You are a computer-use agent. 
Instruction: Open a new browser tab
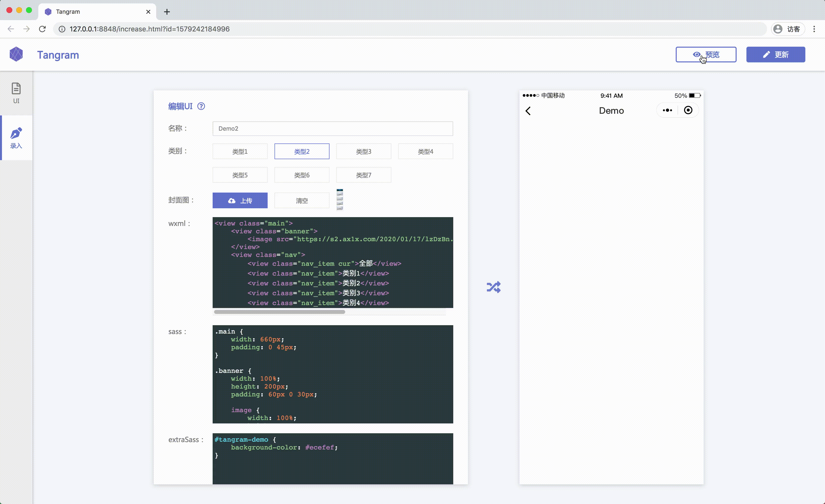[167, 12]
